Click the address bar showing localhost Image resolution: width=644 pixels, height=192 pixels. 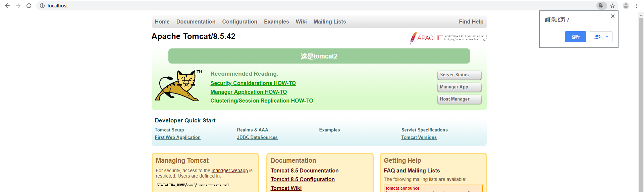tap(315, 6)
